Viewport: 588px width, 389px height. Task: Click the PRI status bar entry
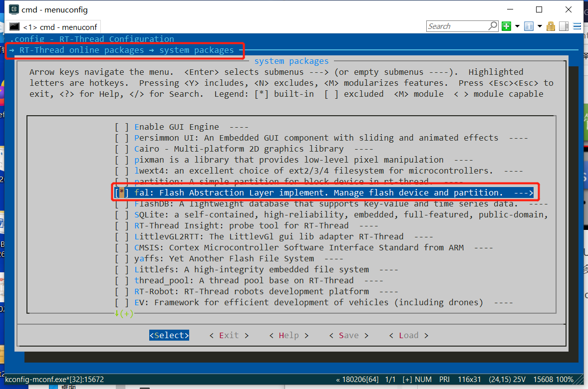pos(444,379)
